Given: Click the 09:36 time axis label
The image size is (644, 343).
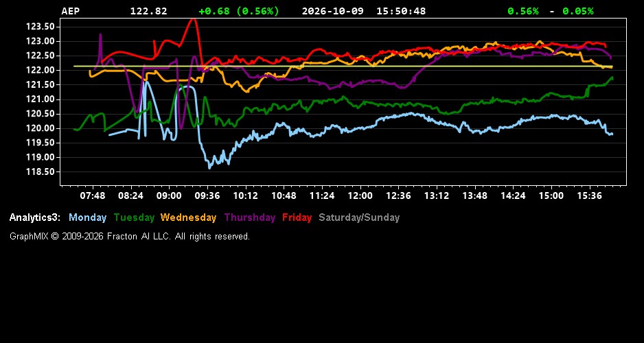Looking at the screenshot, I should [207, 196].
